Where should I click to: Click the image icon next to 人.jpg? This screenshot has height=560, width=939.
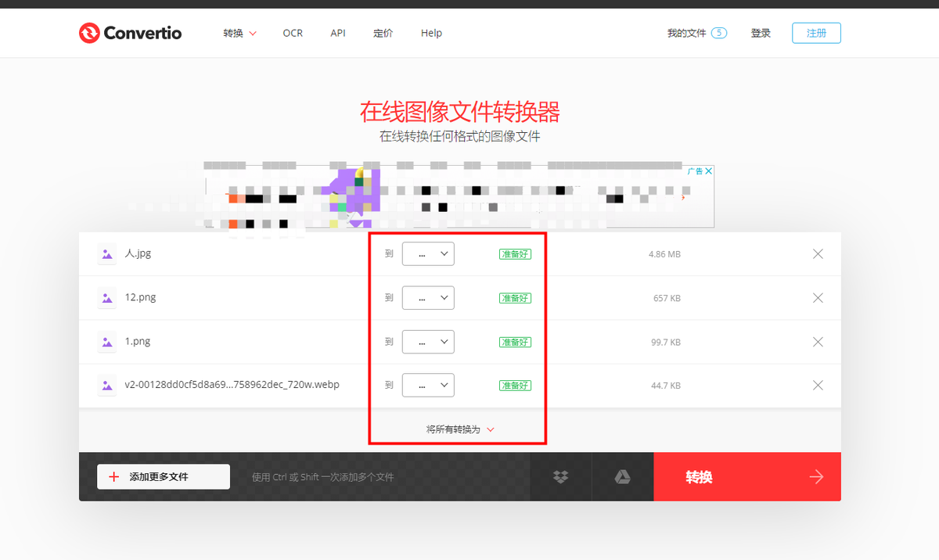click(x=106, y=253)
